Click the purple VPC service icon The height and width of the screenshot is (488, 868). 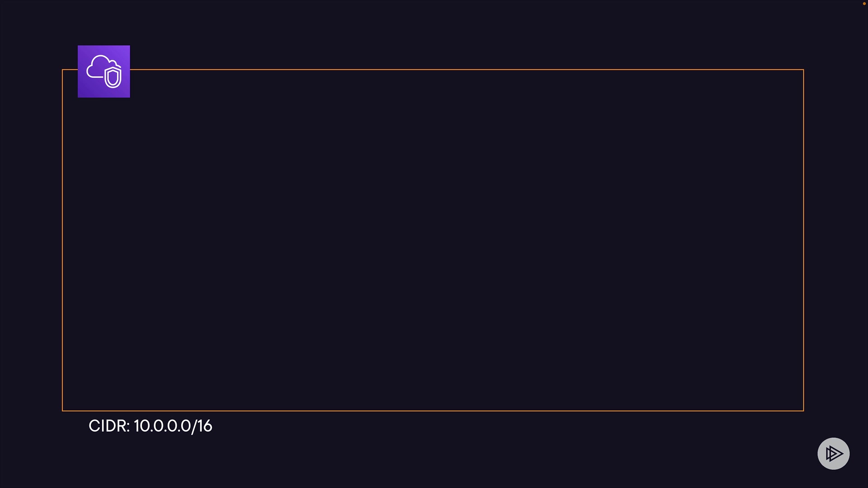[104, 71]
